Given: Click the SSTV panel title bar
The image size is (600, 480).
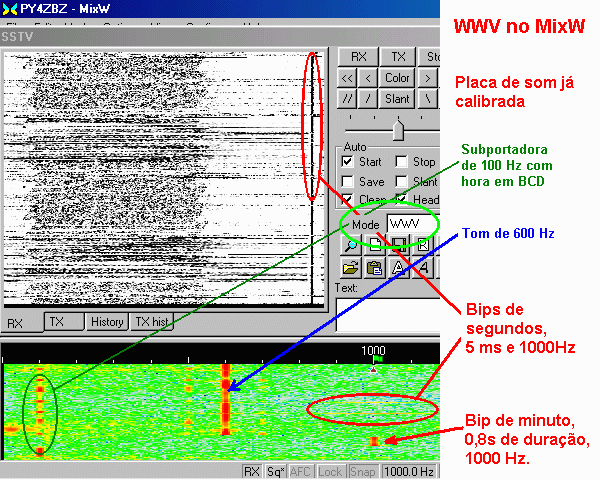Looking at the screenshot, I should coord(220,37).
